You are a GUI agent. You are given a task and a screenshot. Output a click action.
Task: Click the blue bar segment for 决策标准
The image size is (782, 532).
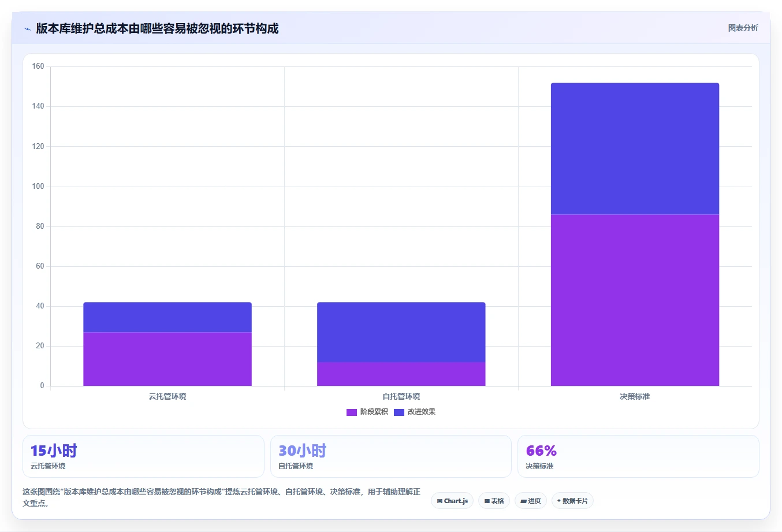click(x=635, y=148)
